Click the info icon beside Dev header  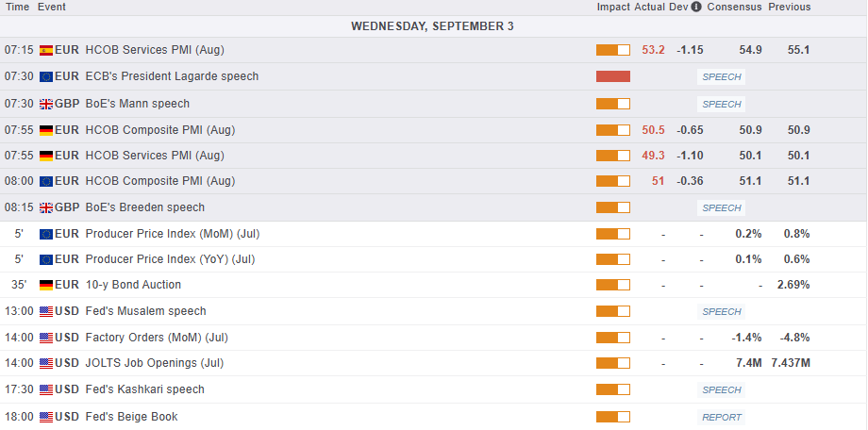coord(696,7)
